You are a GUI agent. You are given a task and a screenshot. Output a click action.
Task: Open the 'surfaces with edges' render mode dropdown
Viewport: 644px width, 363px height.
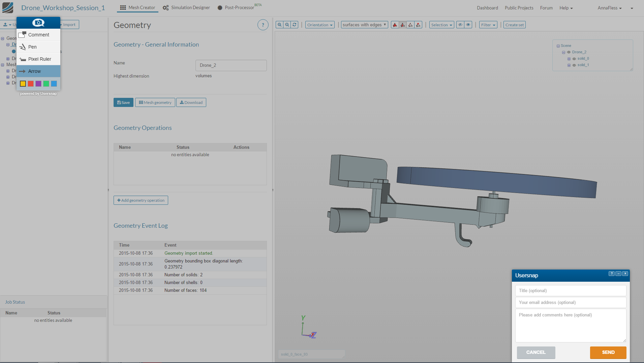[x=364, y=25]
